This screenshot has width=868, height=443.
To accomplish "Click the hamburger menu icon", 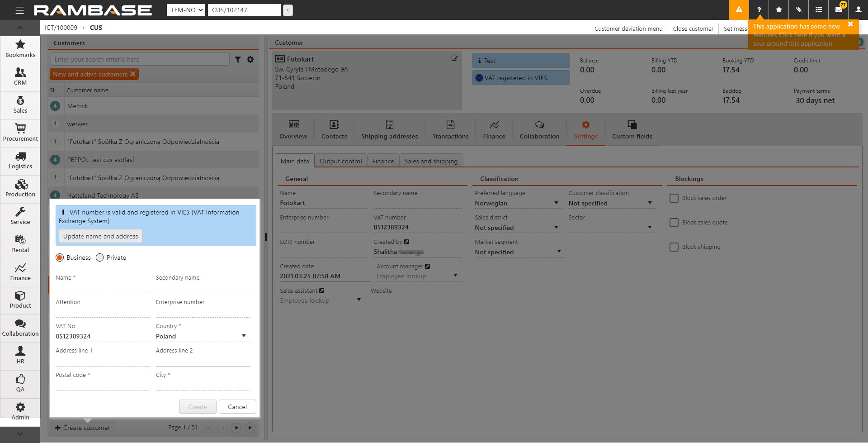I will coord(19,10).
